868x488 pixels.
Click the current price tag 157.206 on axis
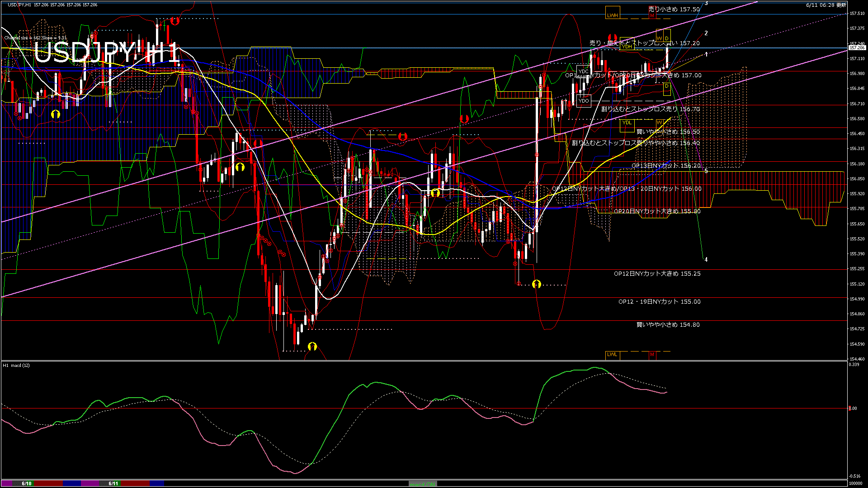[x=857, y=47]
